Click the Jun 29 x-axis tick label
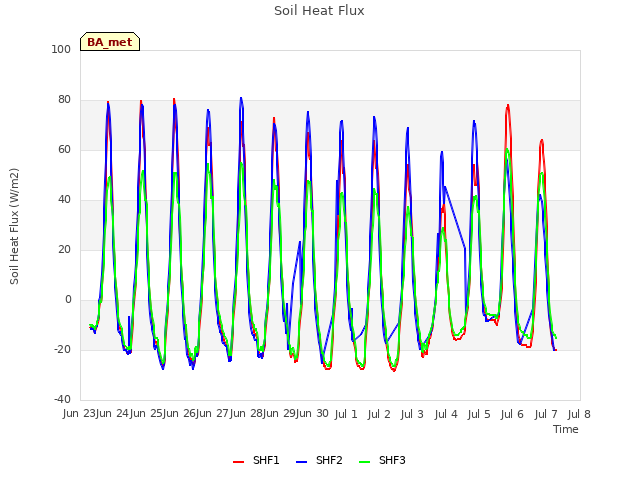The image size is (640, 480). click(x=279, y=414)
